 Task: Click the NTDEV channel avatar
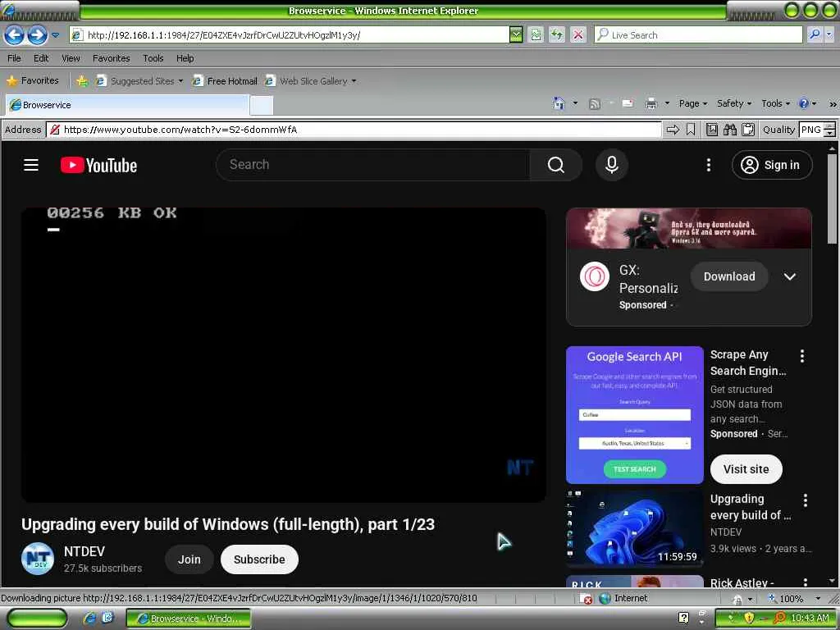[38, 559]
